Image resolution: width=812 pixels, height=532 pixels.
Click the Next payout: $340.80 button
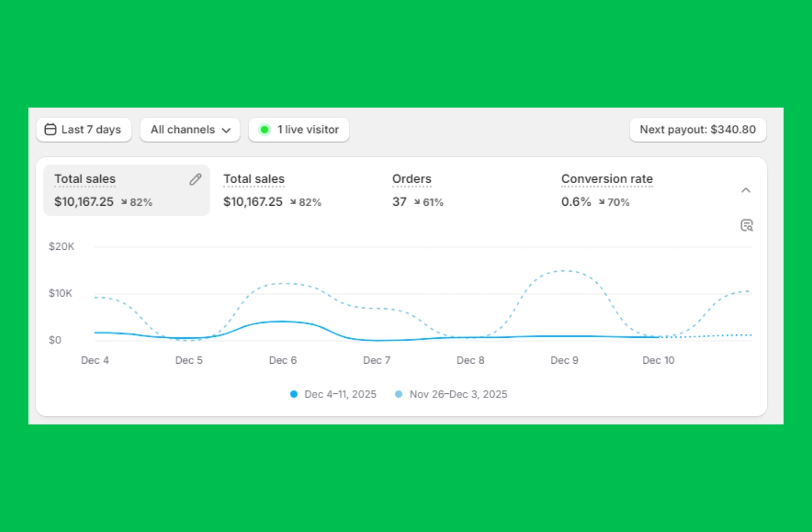tap(697, 130)
